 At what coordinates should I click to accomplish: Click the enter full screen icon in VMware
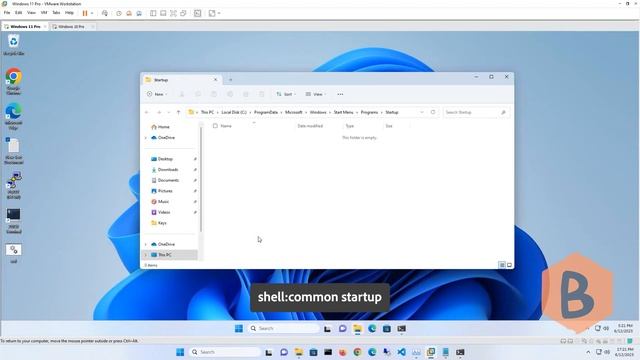(x=173, y=13)
